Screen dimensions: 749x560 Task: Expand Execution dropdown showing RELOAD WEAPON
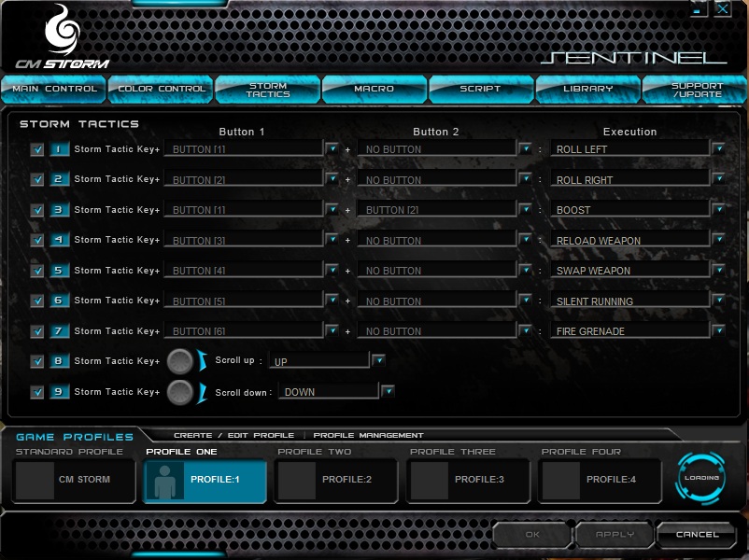tap(718, 240)
